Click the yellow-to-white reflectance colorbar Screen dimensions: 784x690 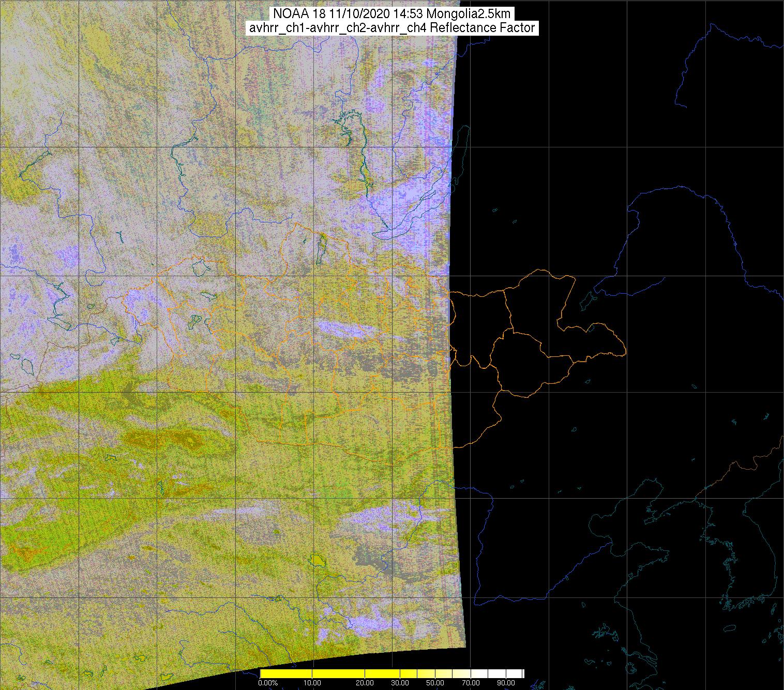[392, 673]
